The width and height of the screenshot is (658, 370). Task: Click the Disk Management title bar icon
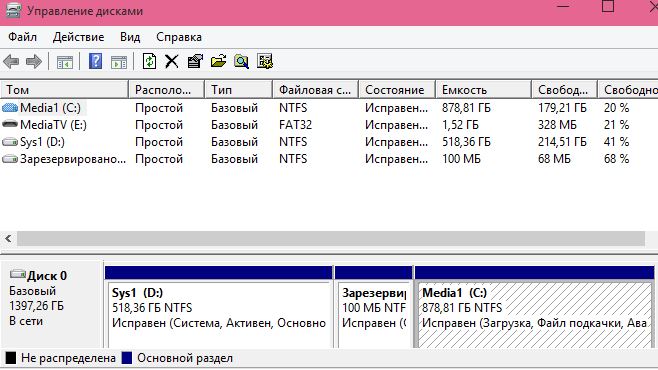click(13, 10)
